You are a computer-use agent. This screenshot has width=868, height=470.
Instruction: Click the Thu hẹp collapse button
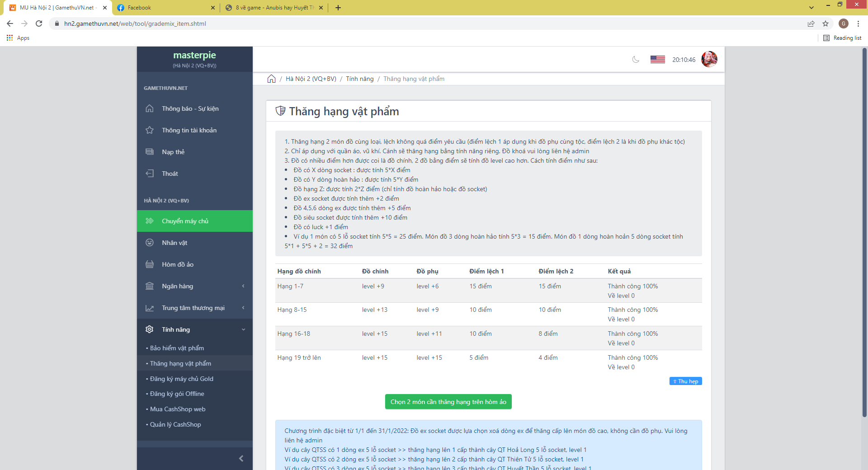(685, 381)
